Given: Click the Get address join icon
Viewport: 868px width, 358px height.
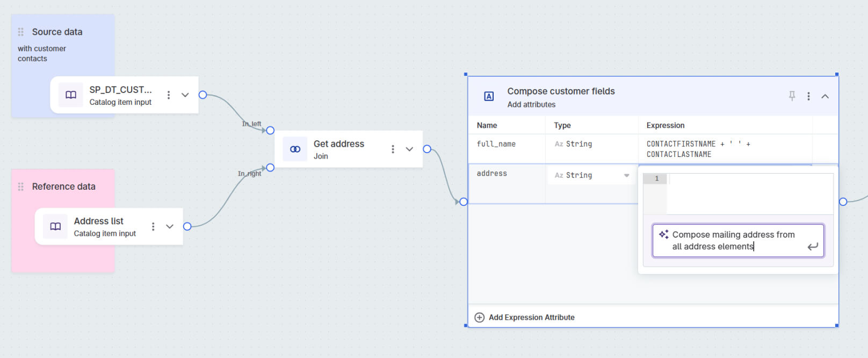Looking at the screenshot, I should coord(295,149).
